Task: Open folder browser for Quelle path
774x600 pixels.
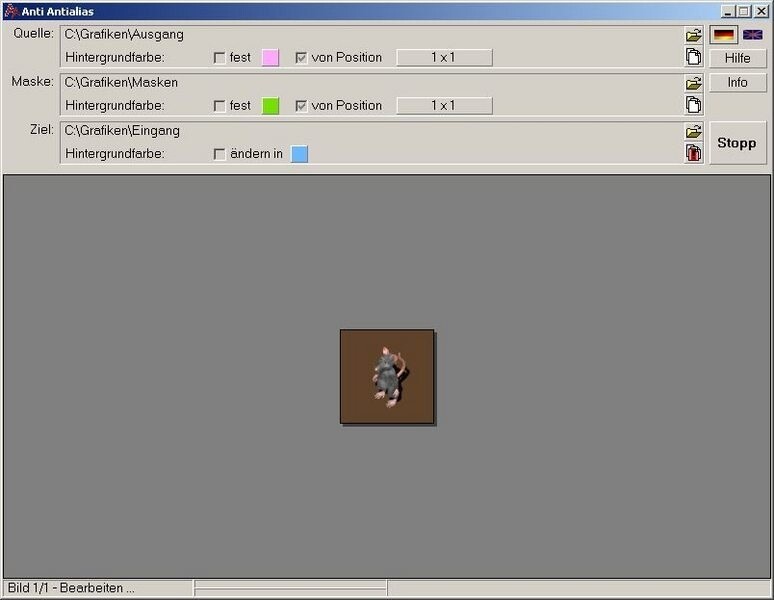Action: tap(694, 35)
